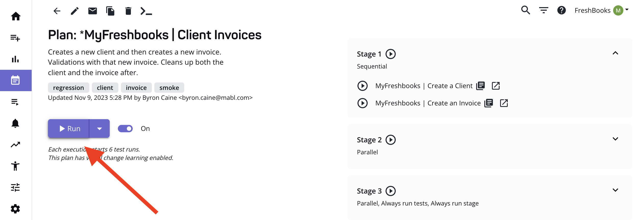
Task: Click the plan title 'MyFreshbooks | Client Invoices'
Action: [155, 35]
